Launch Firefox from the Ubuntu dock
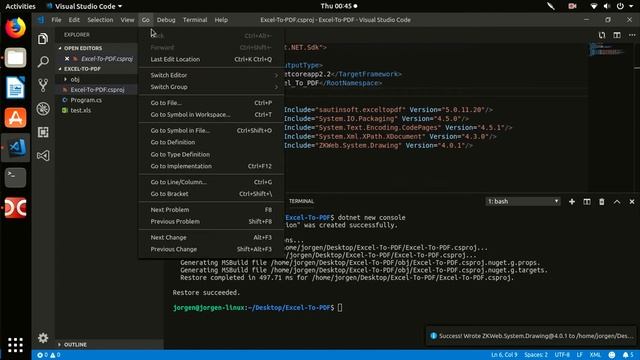Viewport: 640px width, 360px height. click(x=16, y=28)
